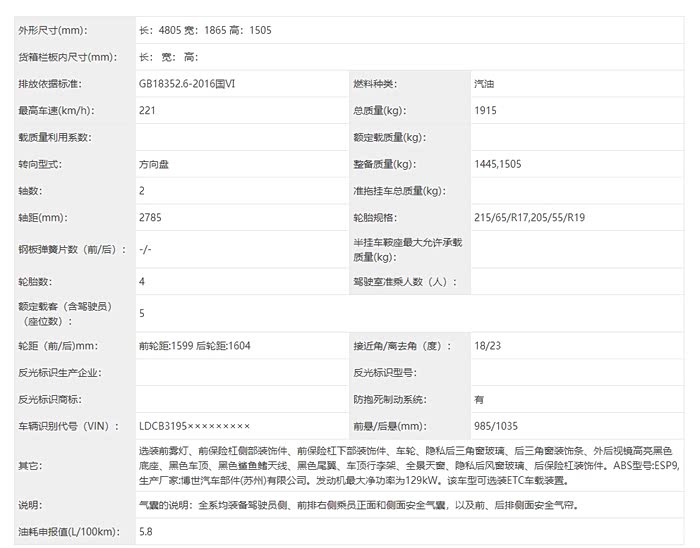700x548 pixels.
Task: Select the 方向盘 steering type value
Action: point(155,164)
